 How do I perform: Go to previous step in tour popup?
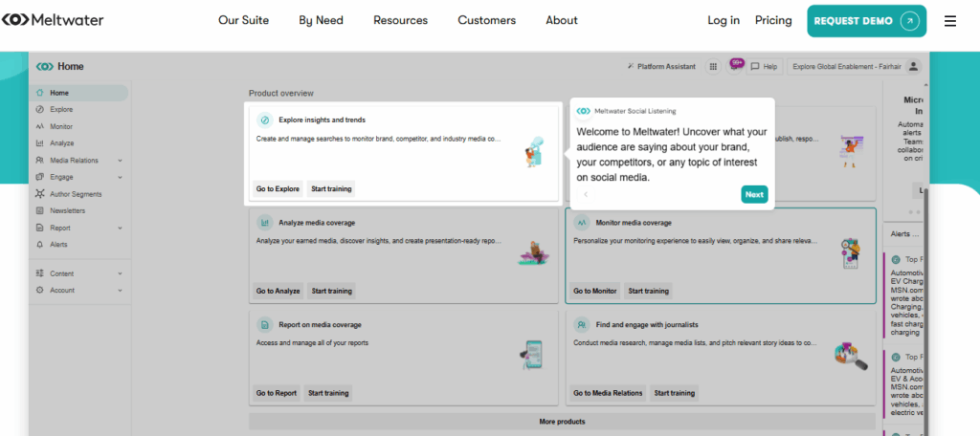pos(586,194)
